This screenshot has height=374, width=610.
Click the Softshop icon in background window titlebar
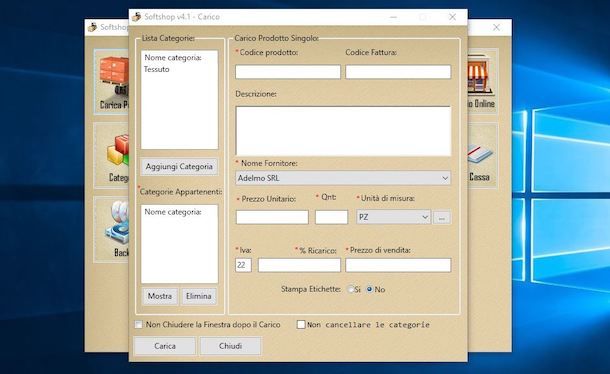pyautogui.click(x=92, y=27)
